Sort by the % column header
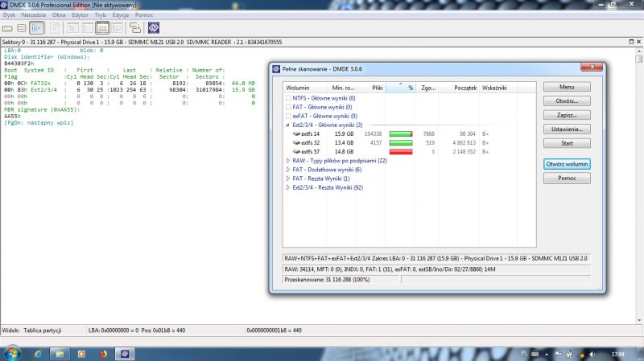Viewport: 644px width, 361px height. coord(400,88)
